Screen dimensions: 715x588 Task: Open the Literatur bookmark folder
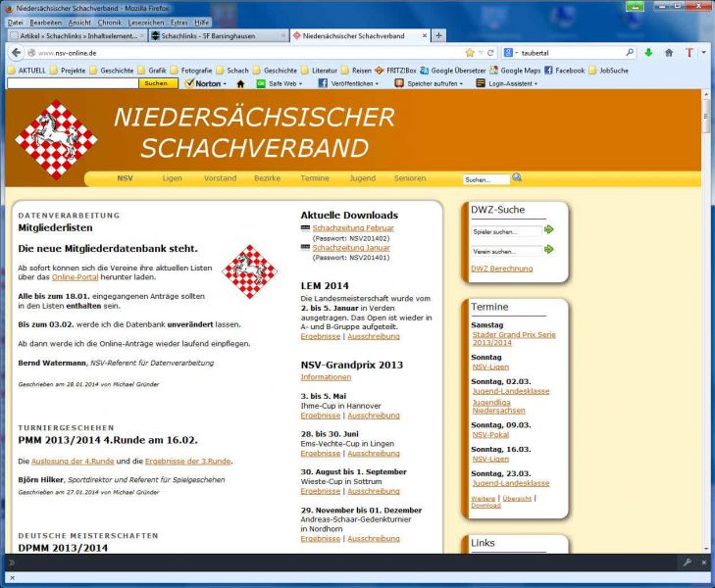(x=319, y=71)
